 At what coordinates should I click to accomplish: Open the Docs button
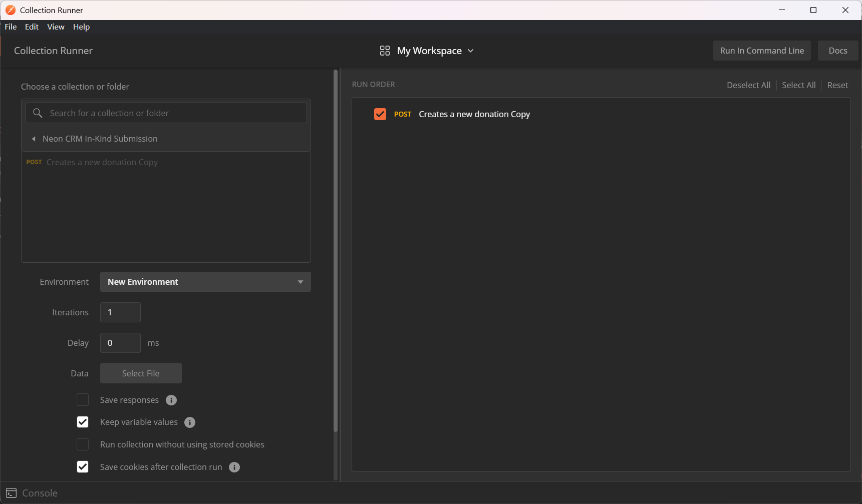pyautogui.click(x=838, y=51)
